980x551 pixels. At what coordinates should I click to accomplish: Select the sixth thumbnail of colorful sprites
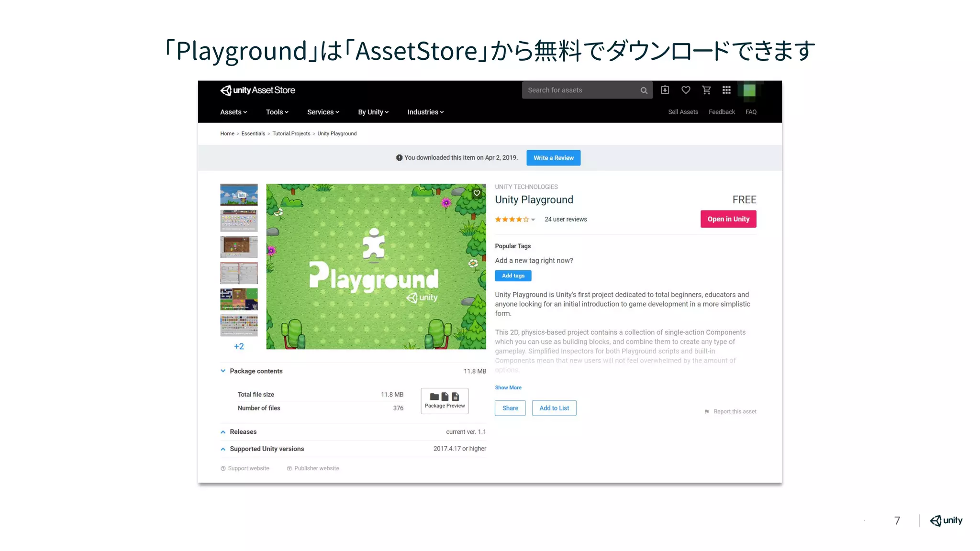tap(239, 326)
